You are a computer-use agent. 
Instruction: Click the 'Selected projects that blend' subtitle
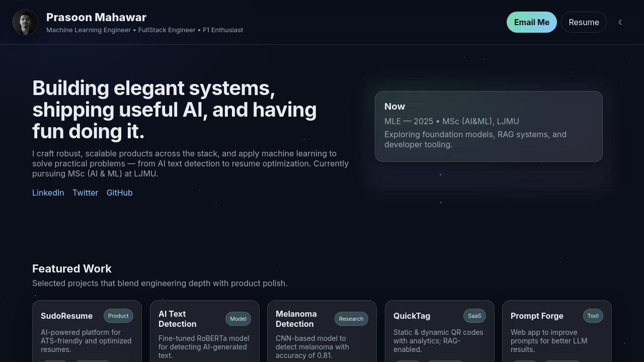point(160,283)
